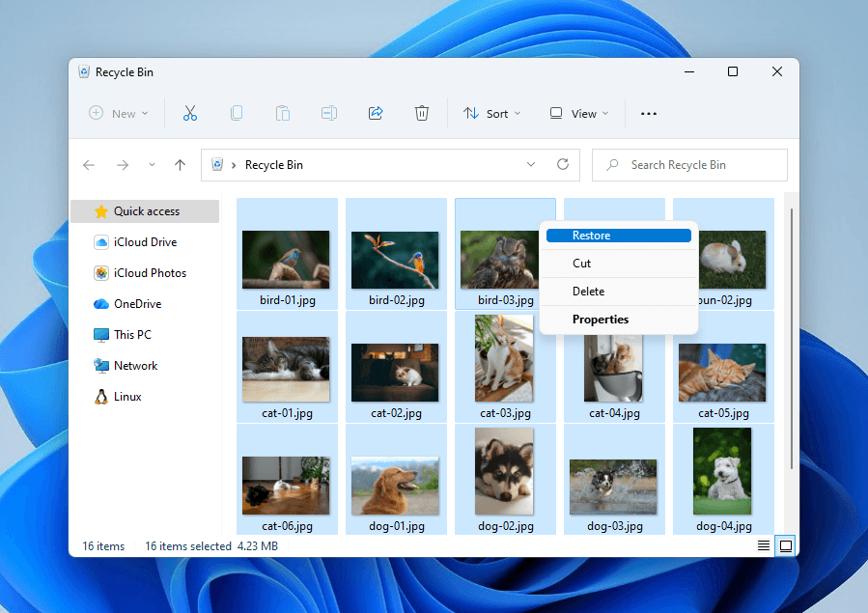
Task: Select Quick access in the sidebar
Action: 145,211
